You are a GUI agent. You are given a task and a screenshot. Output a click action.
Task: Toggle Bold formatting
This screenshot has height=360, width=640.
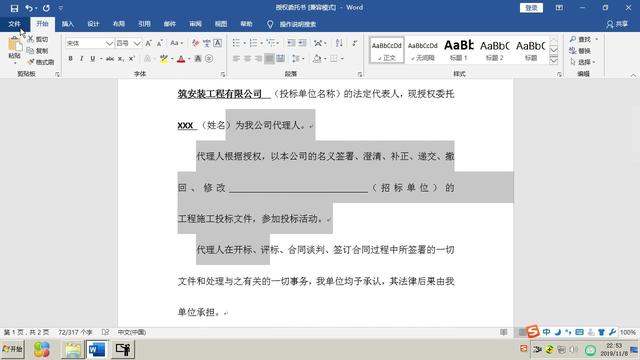pos(71,59)
